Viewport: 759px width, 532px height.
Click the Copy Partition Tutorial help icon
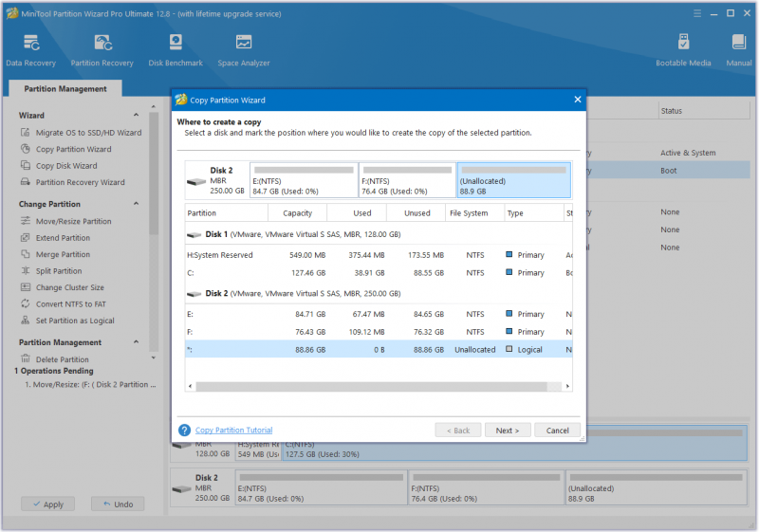[184, 430]
